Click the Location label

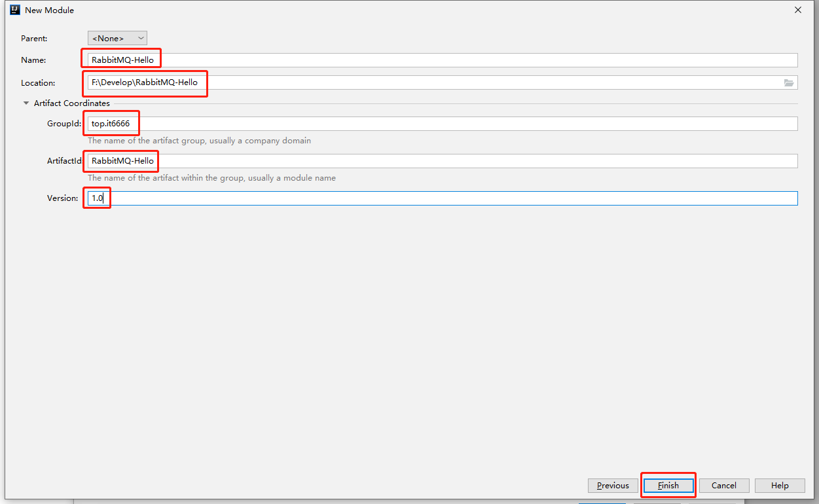[x=38, y=83]
